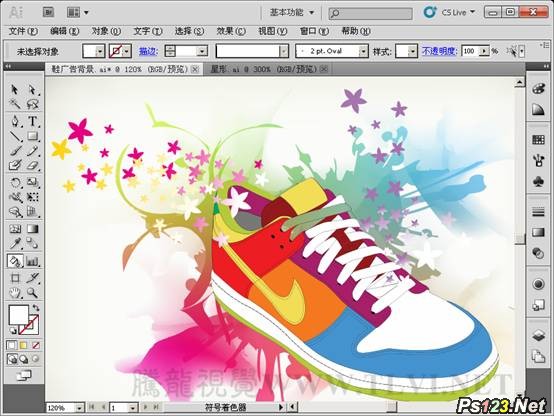The width and height of the screenshot is (554, 416).
Task: Switch to the 星形.ai document tab
Action: (264, 69)
